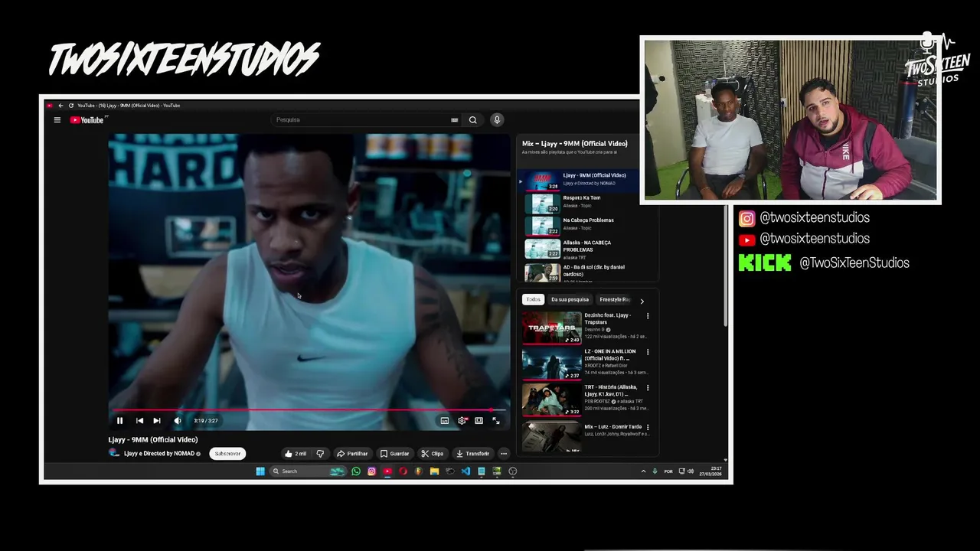Open the Windows Start menu
This screenshot has width=980, height=551.
[x=260, y=471]
